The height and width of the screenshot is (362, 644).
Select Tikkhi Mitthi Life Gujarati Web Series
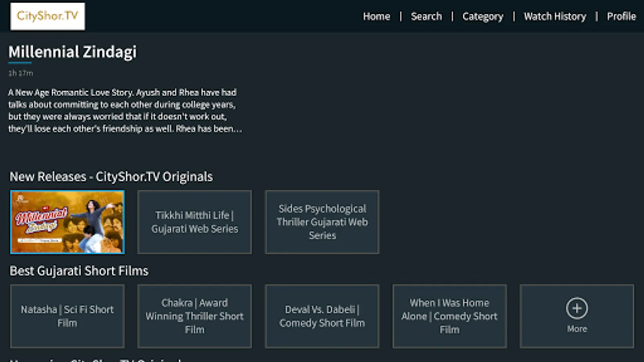(194, 222)
